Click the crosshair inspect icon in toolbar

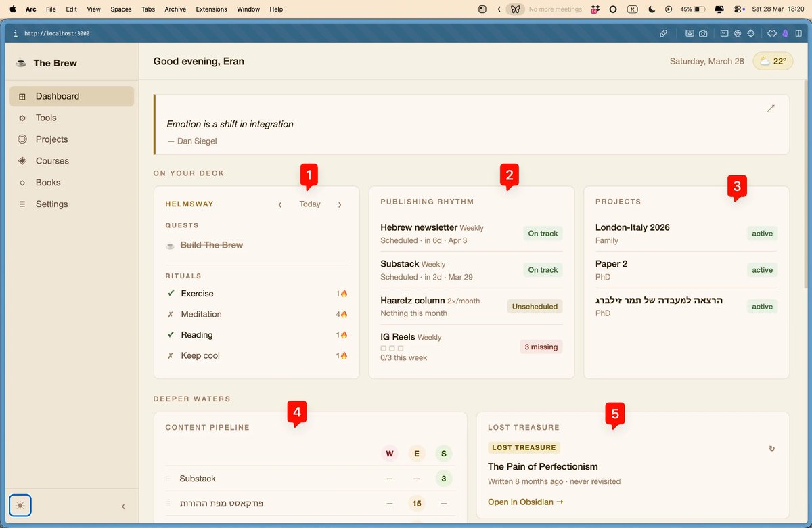point(751,33)
